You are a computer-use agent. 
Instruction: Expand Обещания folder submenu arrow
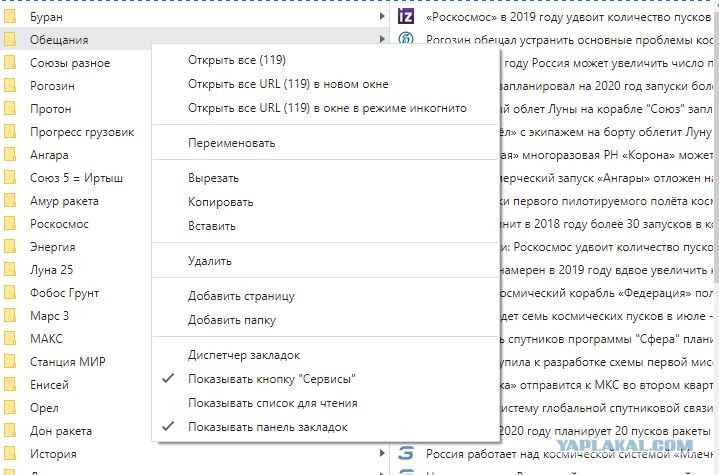(x=382, y=39)
